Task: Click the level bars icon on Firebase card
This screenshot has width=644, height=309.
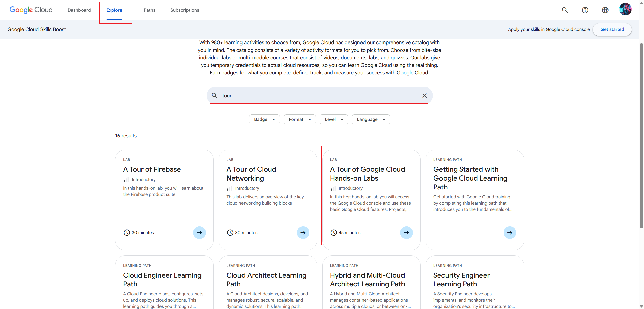Action: pos(126,180)
